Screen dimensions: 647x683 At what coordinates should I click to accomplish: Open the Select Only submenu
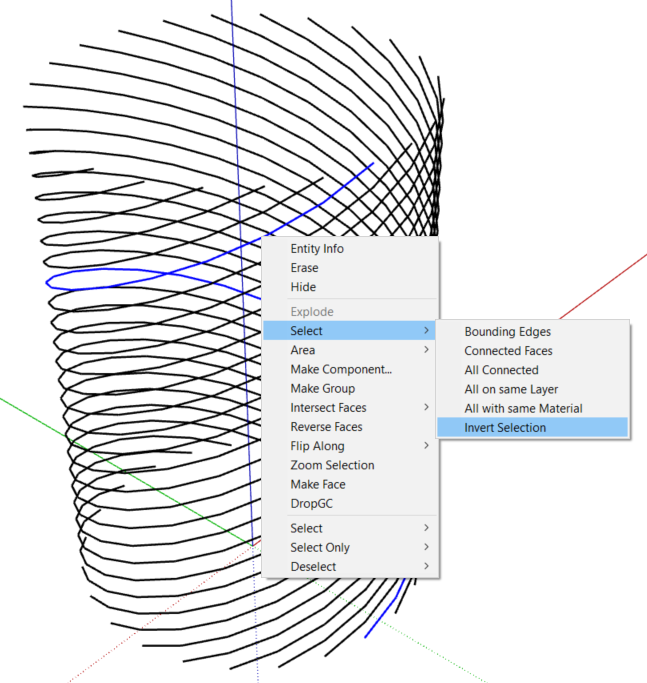point(350,547)
